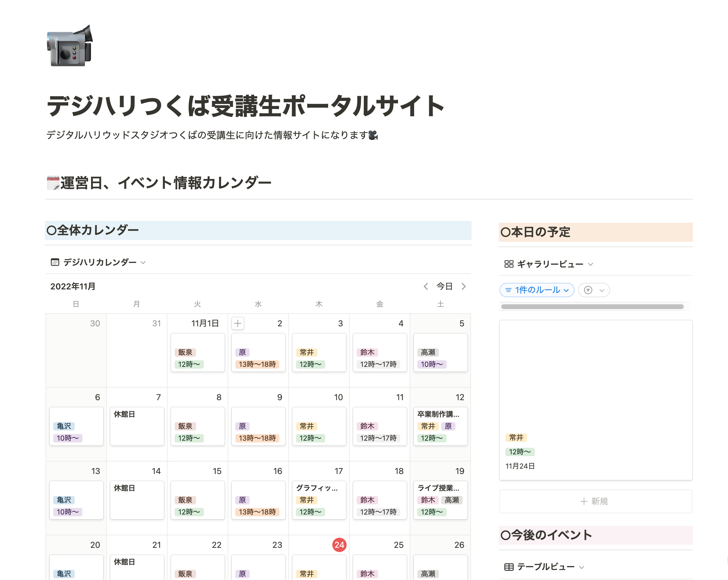The height and width of the screenshot is (580, 728).
Task: Open November 16 原 event card
Action: 258,500
